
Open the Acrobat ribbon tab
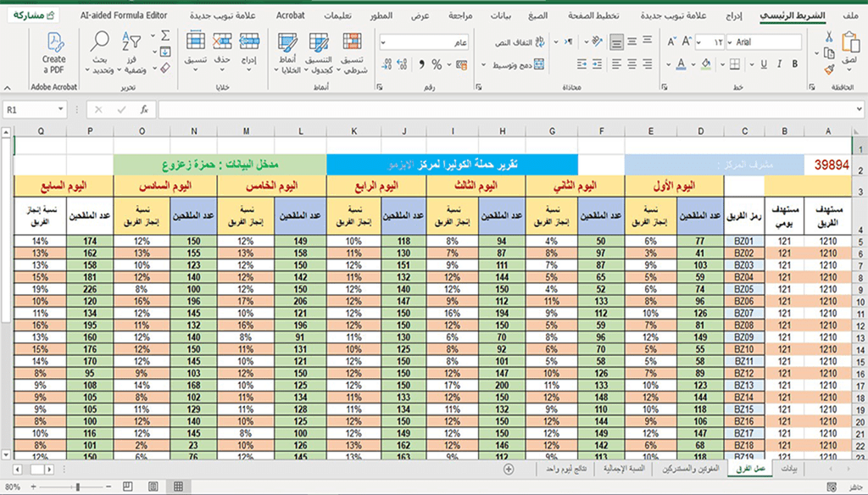pyautogui.click(x=291, y=16)
